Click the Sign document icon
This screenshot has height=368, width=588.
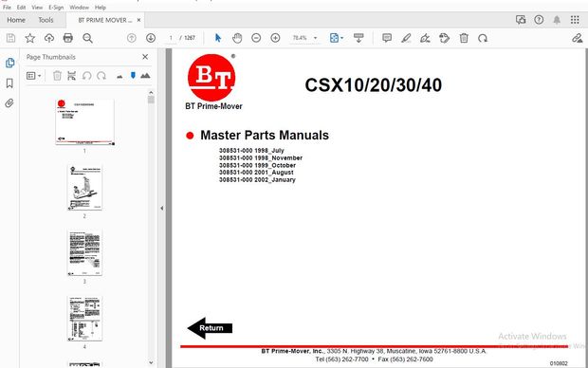(x=425, y=38)
